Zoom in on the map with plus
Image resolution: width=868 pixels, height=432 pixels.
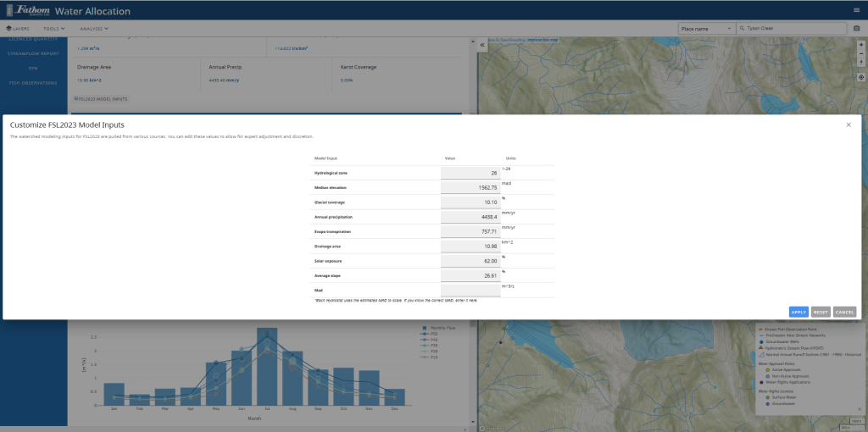click(860, 45)
